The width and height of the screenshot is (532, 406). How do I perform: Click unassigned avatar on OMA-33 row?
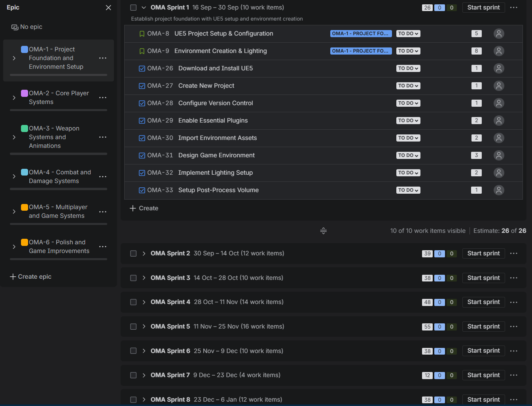coord(499,190)
